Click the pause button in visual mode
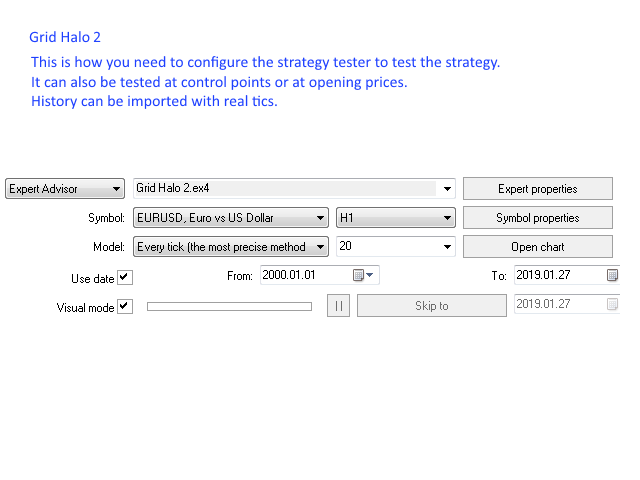The height and width of the screenshot is (480, 640). point(338,306)
